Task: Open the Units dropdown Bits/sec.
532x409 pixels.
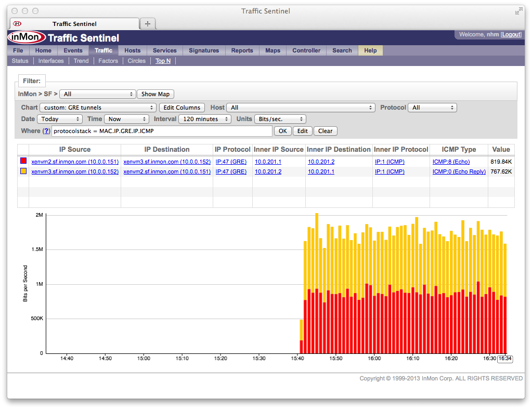Action: coord(280,119)
